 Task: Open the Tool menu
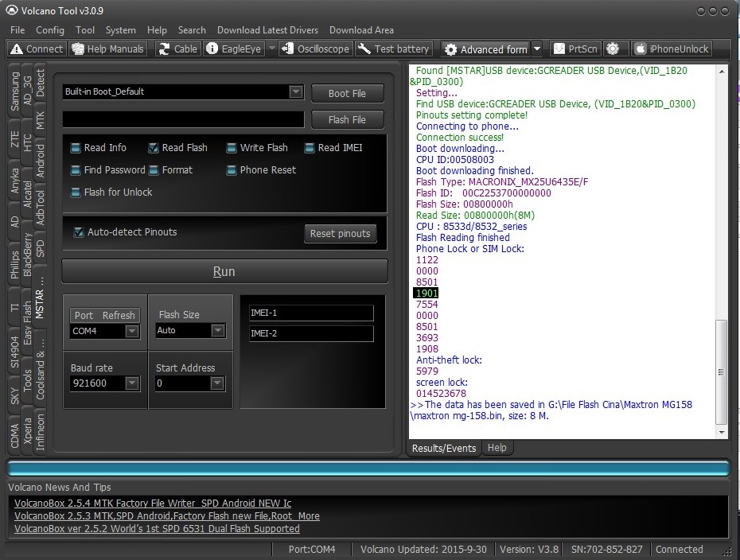click(85, 30)
